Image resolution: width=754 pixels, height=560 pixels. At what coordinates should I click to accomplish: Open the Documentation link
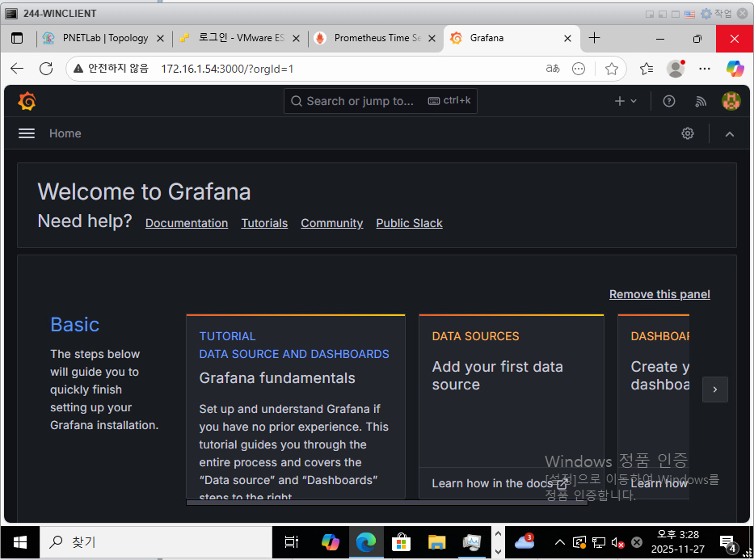(x=187, y=223)
